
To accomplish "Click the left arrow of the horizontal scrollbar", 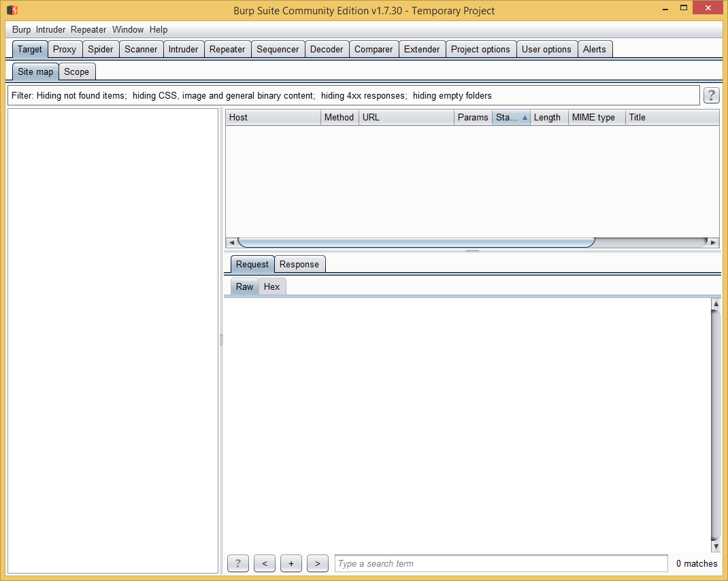I will [x=231, y=242].
